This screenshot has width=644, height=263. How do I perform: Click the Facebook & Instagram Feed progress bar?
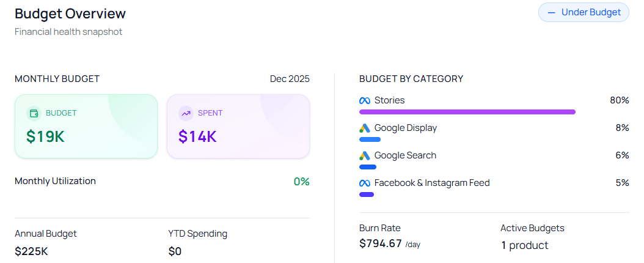[367, 194]
